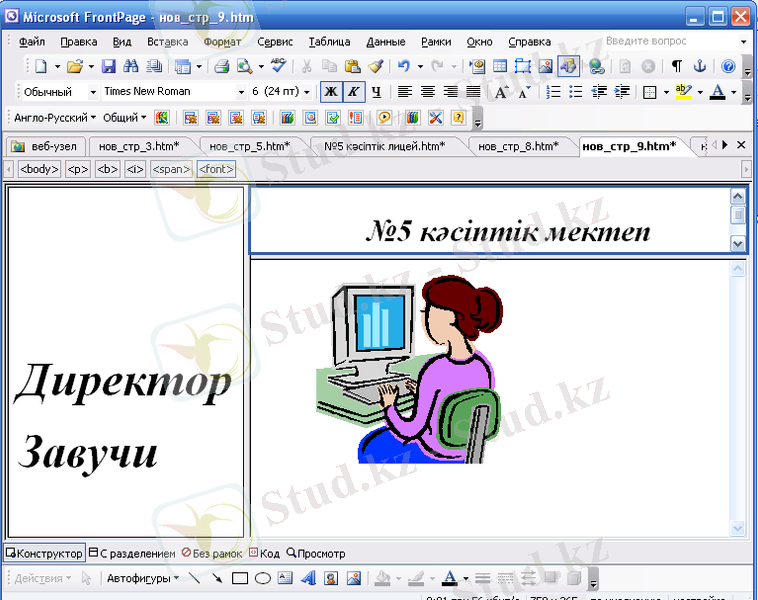
Task: Apply a numbered list
Action: point(553,92)
